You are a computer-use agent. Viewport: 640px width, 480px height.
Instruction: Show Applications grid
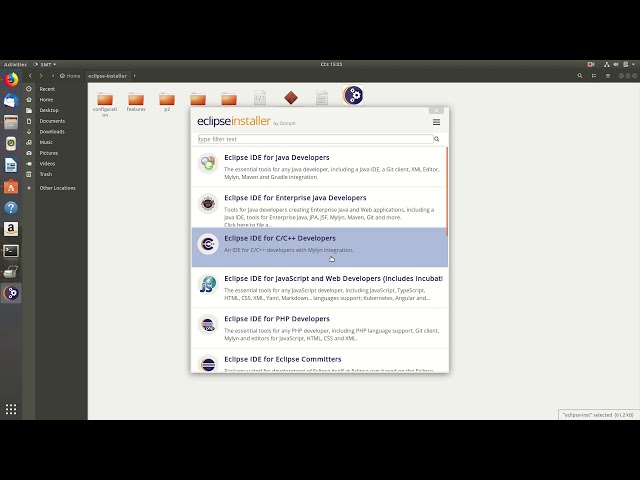tap(11, 409)
